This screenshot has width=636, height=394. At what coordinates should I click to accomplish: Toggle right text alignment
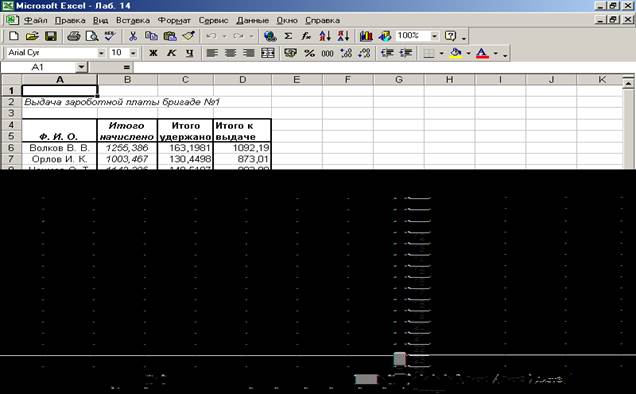[249, 53]
